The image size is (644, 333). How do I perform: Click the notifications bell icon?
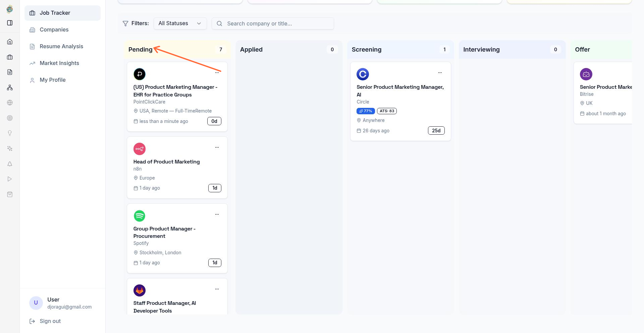coord(10,164)
